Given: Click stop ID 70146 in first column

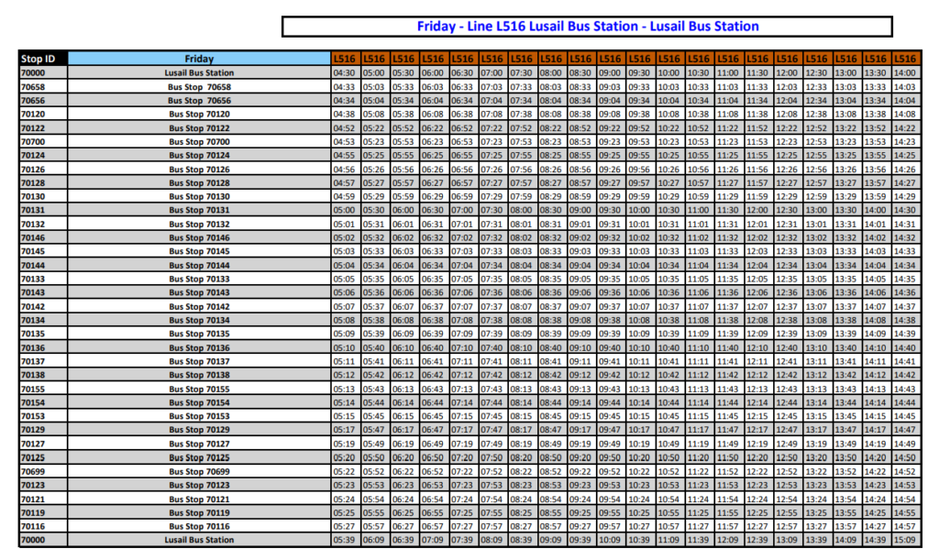Looking at the screenshot, I should point(33,237).
